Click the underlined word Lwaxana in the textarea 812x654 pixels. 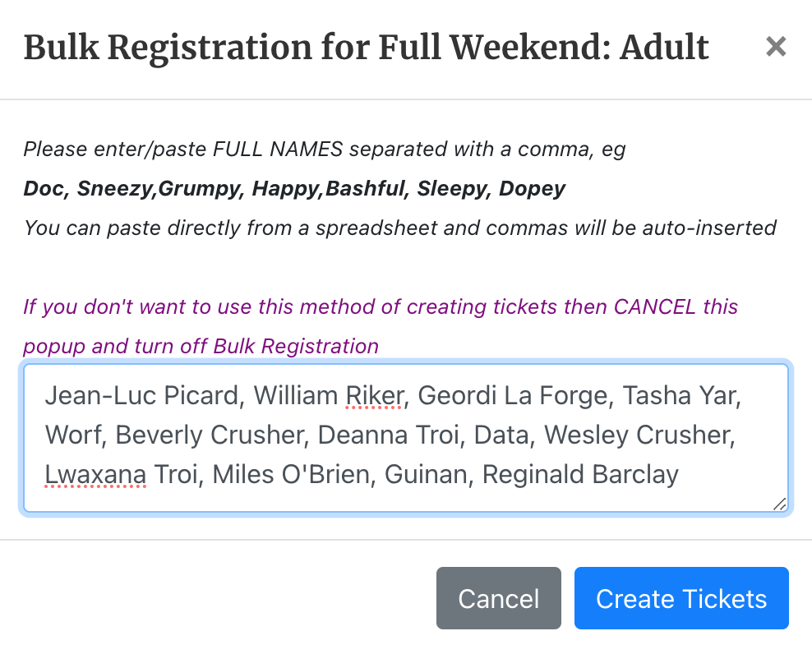(95, 474)
